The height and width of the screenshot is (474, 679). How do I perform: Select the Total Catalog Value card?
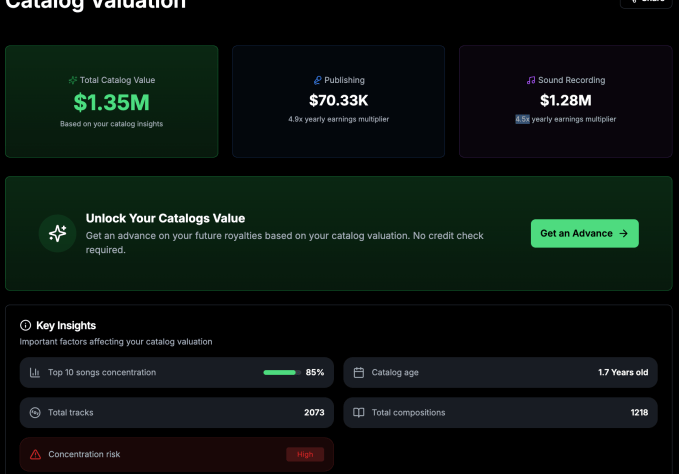tap(112, 101)
